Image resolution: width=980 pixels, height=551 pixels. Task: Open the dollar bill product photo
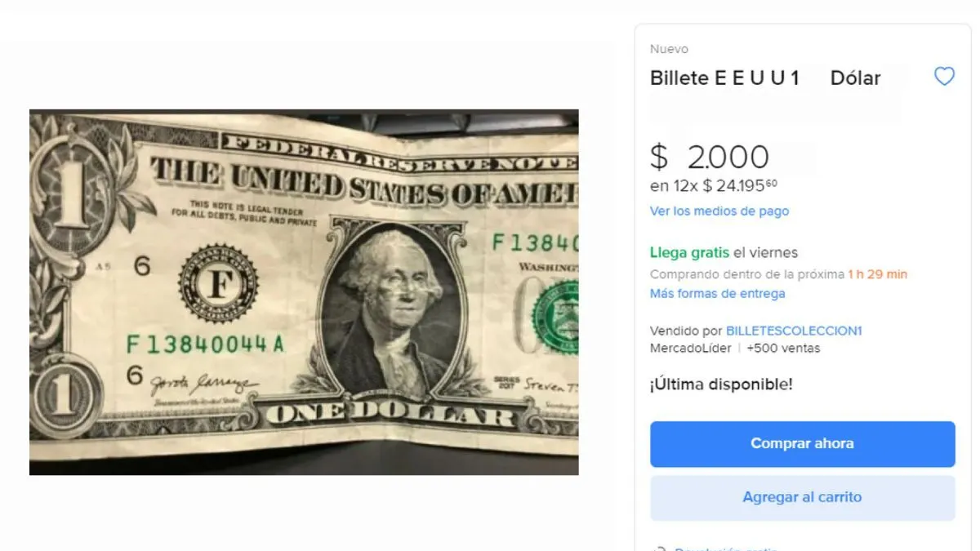point(304,292)
